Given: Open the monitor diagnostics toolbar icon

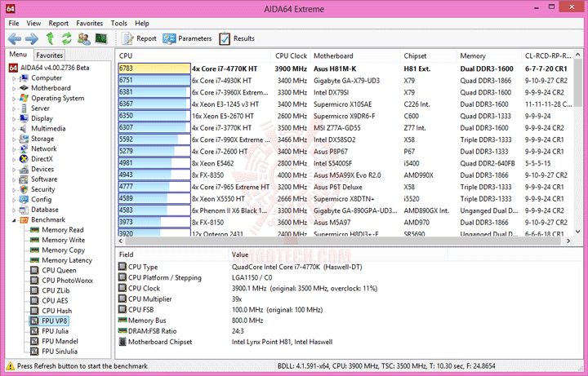Looking at the screenshot, I should (101, 38).
